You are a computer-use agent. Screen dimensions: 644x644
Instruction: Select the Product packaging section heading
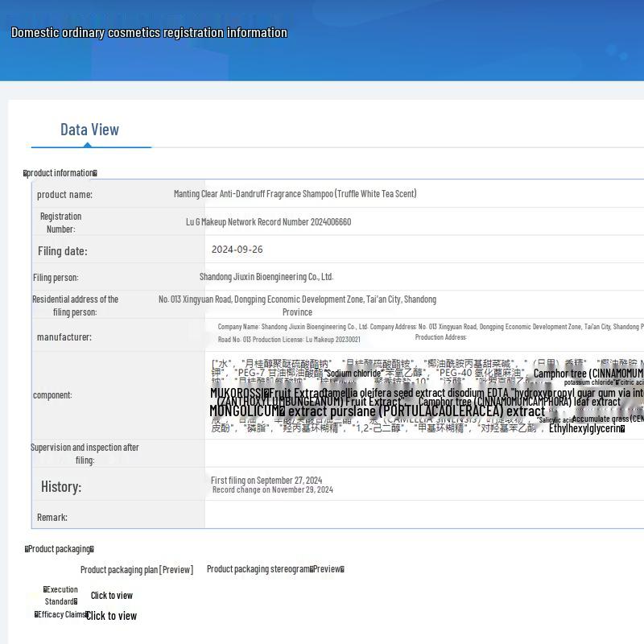click(x=59, y=549)
